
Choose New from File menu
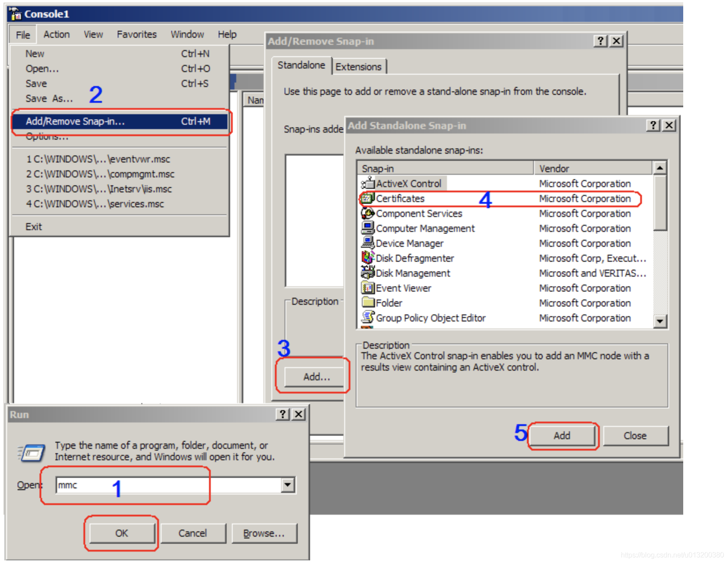coord(119,54)
